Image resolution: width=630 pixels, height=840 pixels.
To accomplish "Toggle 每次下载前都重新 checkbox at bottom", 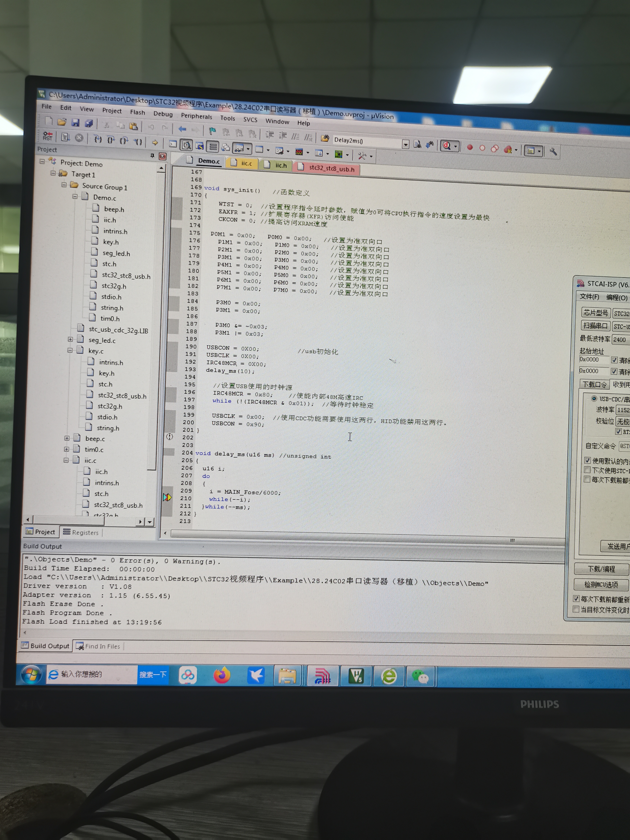I will [x=576, y=598].
